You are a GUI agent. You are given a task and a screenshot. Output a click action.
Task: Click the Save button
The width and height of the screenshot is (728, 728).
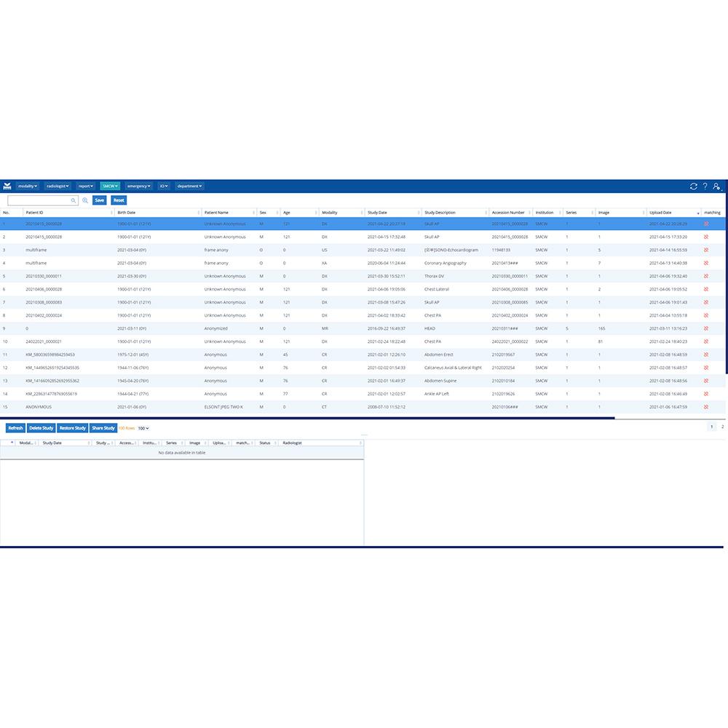pos(99,200)
